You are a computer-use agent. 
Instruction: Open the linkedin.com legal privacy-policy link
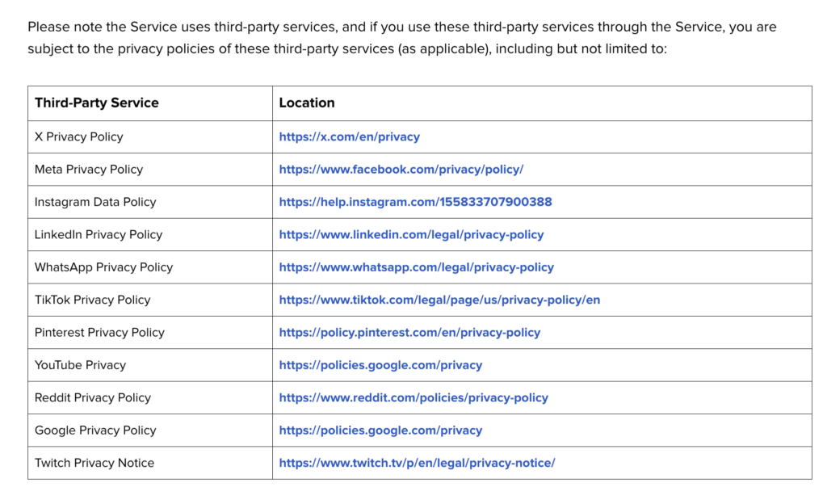(x=411, y=234)
